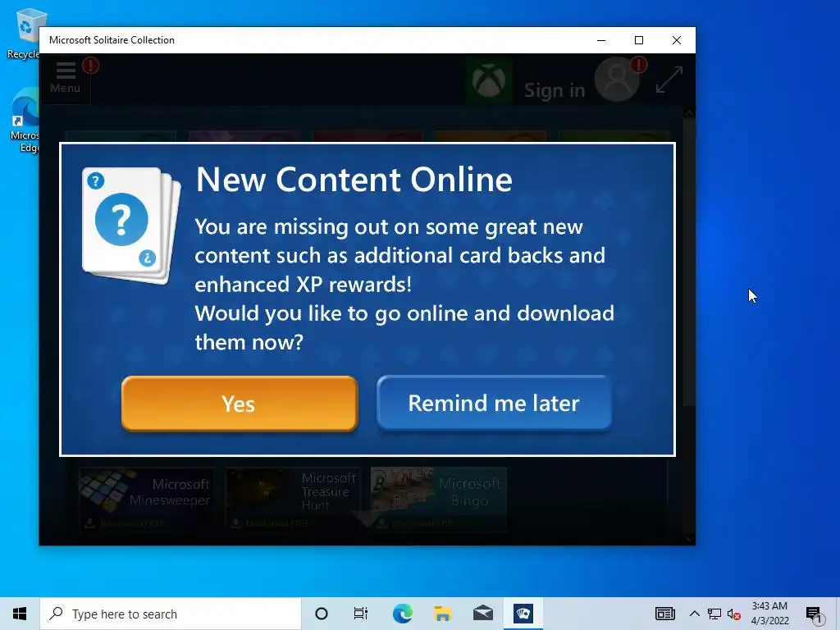Viewport: 840px width, 630px height.
Task: Open Mail app from taskbar
Action: click(x=482, y=614)
